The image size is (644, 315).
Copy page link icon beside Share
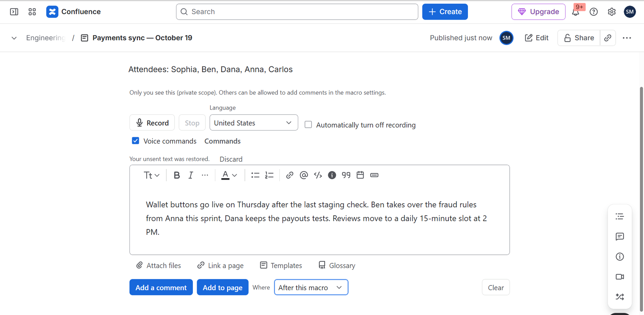click(x=608, y=38)
